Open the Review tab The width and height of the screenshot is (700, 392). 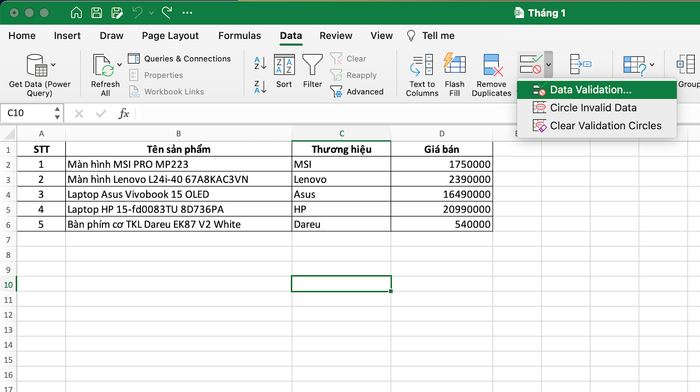point(336,36)
